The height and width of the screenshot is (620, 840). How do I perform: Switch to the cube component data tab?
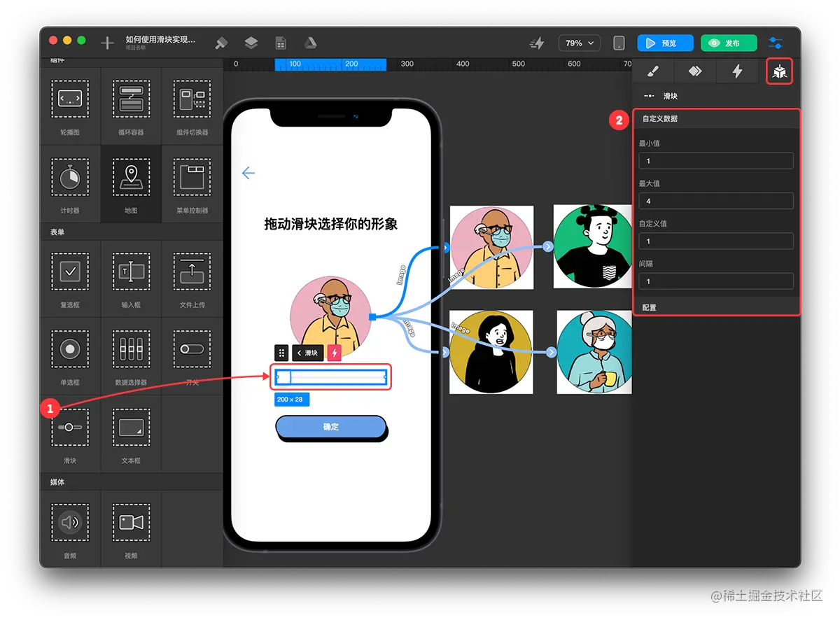pyautogui.click(x=779, y=71)
